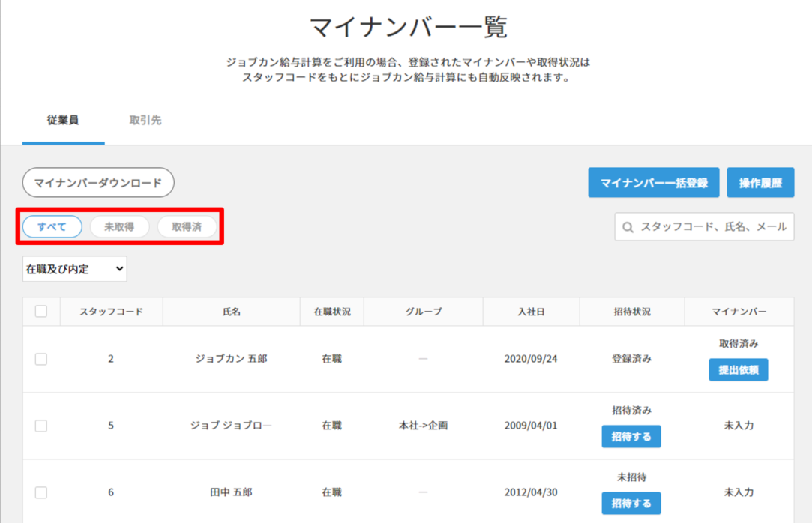Open the 在職及び内定 dropdown
The width and height of the screenshot is (812, 523).
[x=75, y=269]
